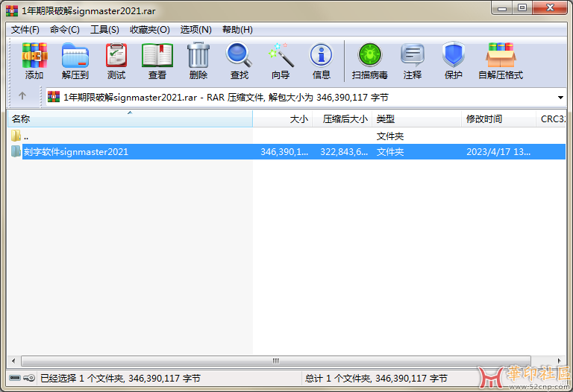Image resolution: width=573 pixels, height=392 pixels.
Task: Sort by 修改时间 column header
Action: 499,119
